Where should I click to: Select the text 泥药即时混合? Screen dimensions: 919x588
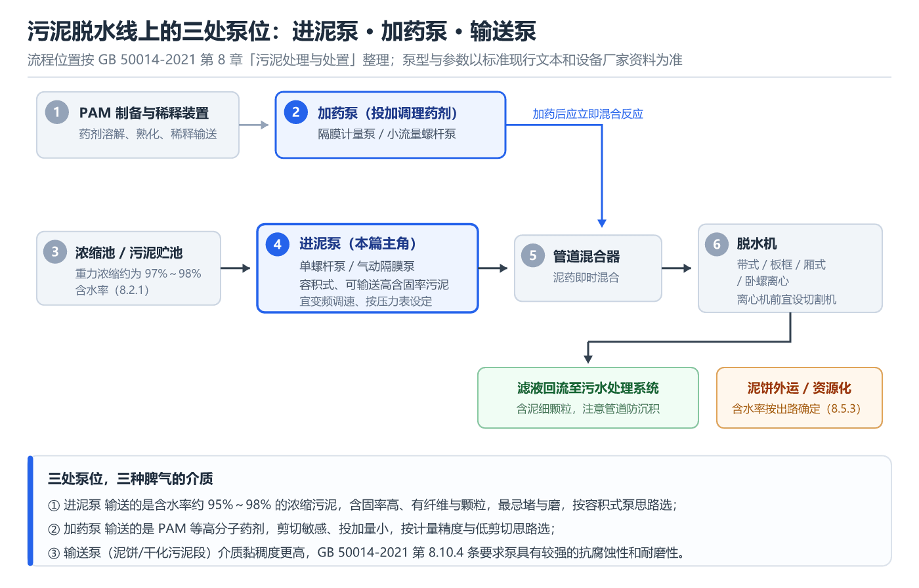point(586,278)
